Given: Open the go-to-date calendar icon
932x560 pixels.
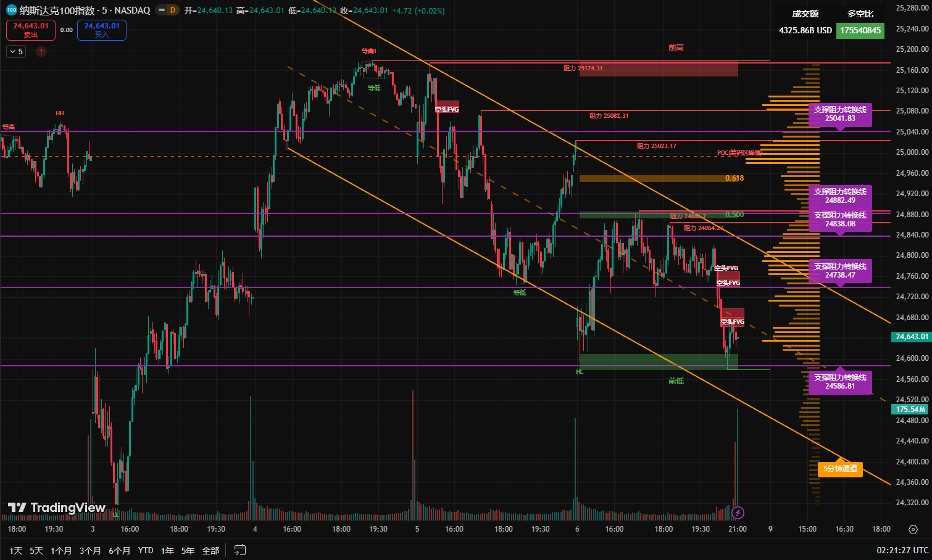Looking at the screenshot, I should point(240,550).
